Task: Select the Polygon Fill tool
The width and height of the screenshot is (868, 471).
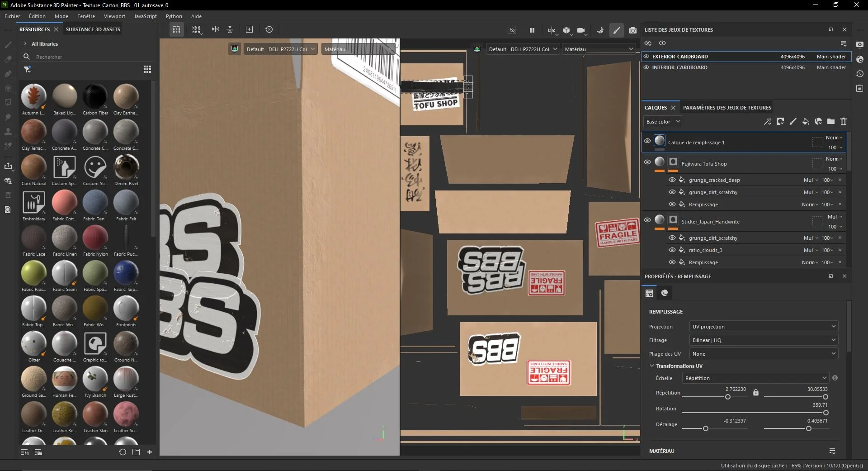Action: coord(8,103)
